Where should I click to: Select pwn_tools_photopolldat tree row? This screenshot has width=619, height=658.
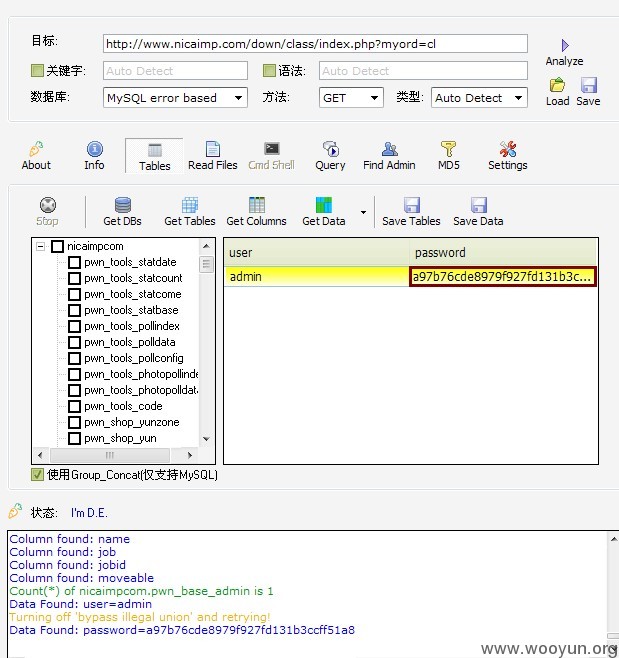(141, 390)
